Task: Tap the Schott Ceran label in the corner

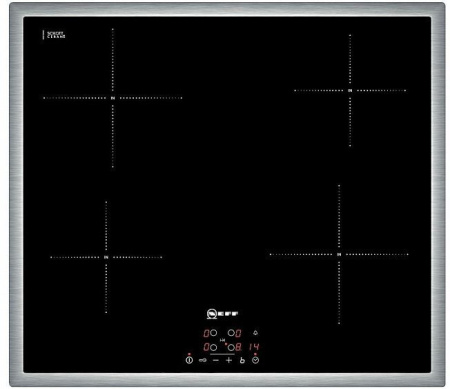Action: (x=55, y=35)
